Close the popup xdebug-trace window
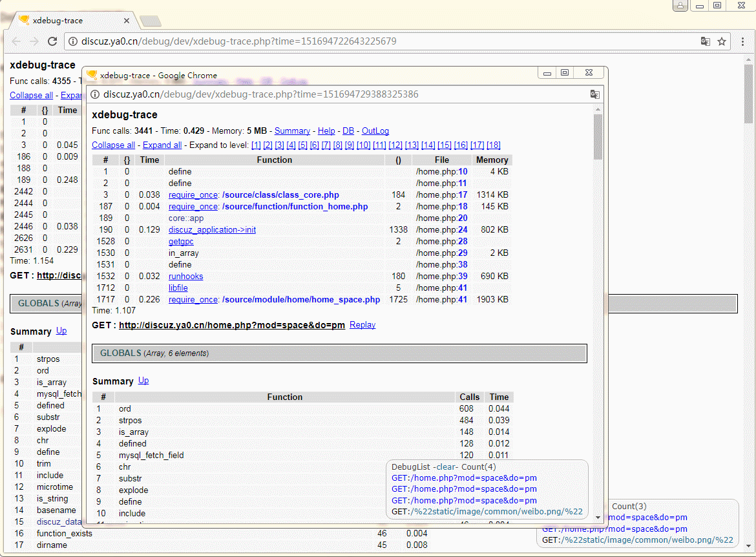Viewport: 756px width, 557px height. 589,73
